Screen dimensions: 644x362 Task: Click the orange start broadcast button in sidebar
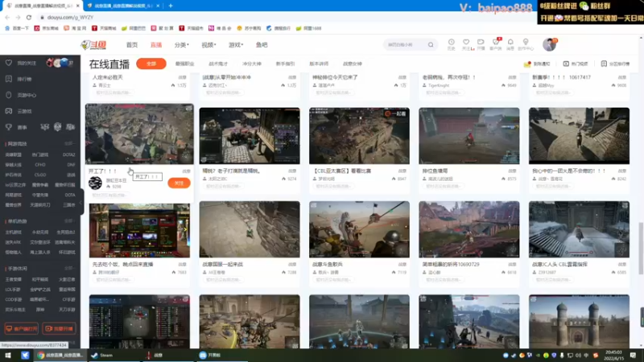tap(59, 328)
